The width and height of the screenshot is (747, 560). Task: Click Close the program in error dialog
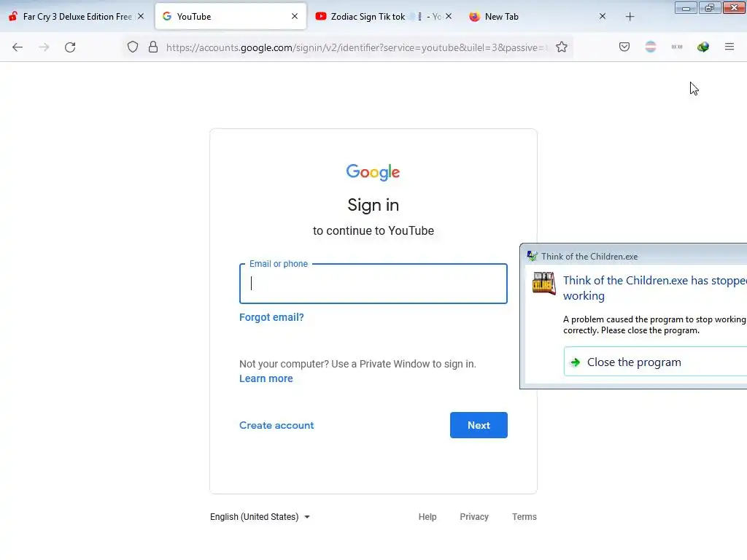point(656,362)
